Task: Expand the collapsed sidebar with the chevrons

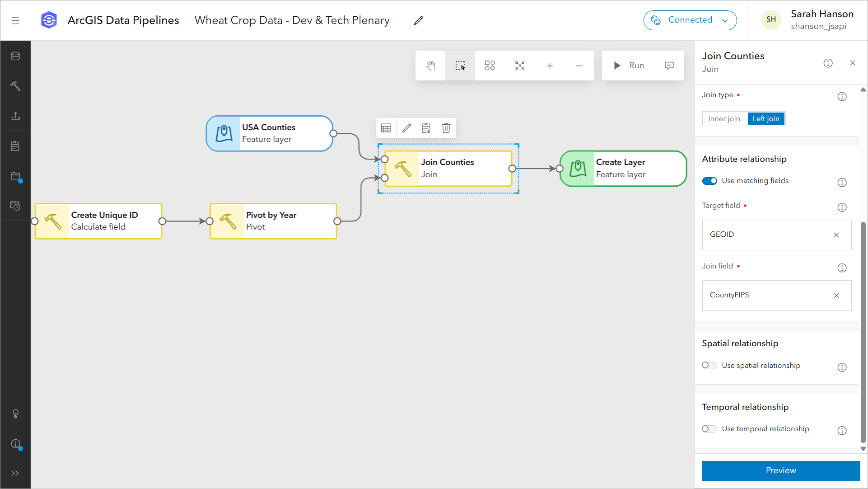Action: 16,473
